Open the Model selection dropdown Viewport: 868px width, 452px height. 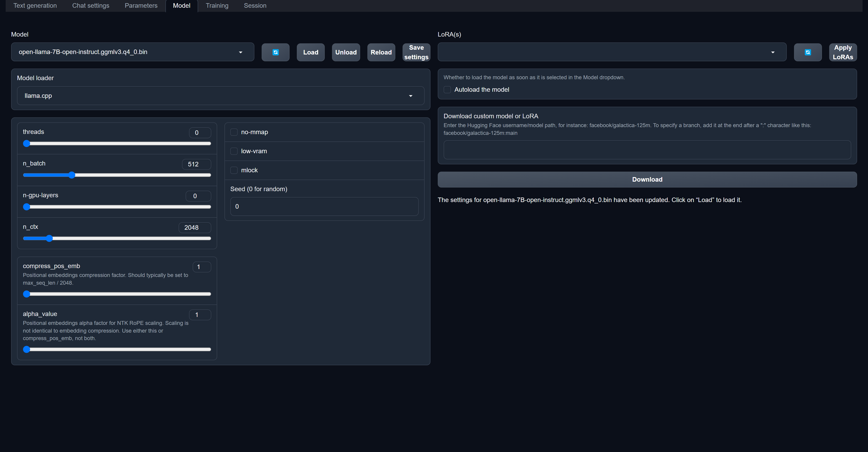pos(133,52)
